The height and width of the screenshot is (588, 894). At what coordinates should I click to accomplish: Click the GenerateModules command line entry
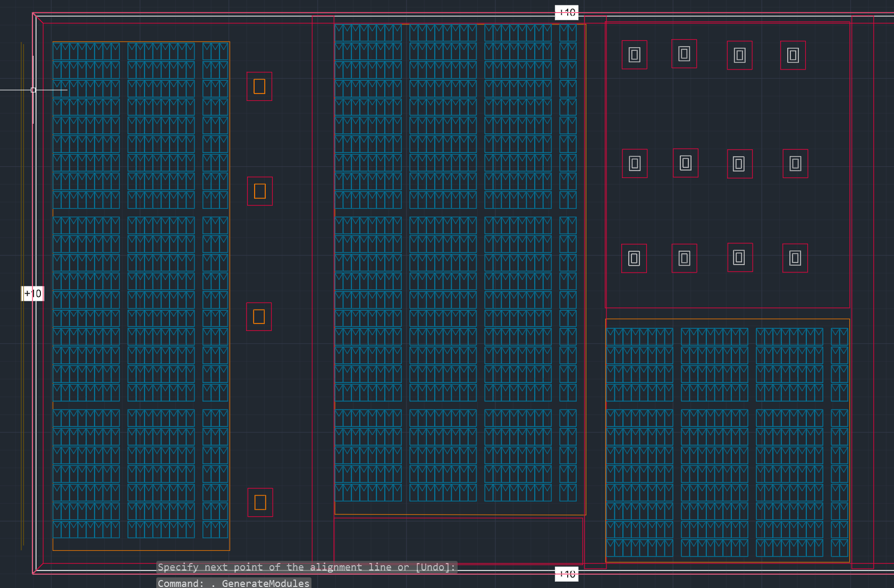point(266,583)
